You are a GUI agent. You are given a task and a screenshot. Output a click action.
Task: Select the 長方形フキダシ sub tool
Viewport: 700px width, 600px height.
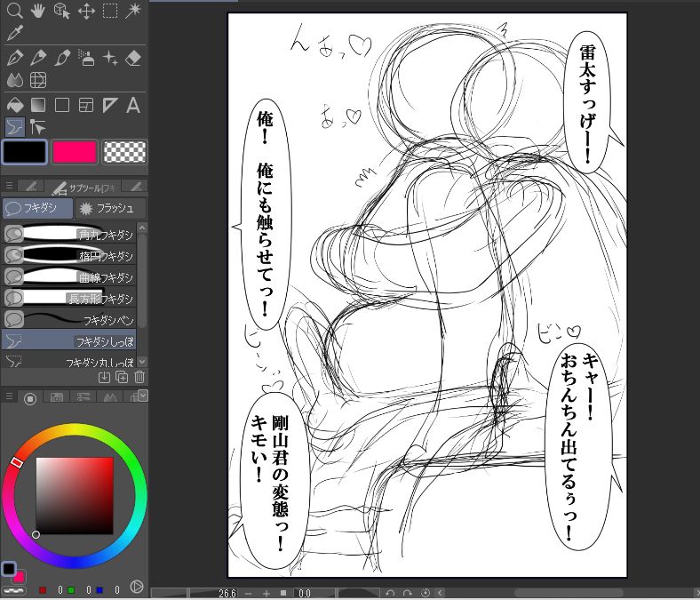(x=69, y=298)
